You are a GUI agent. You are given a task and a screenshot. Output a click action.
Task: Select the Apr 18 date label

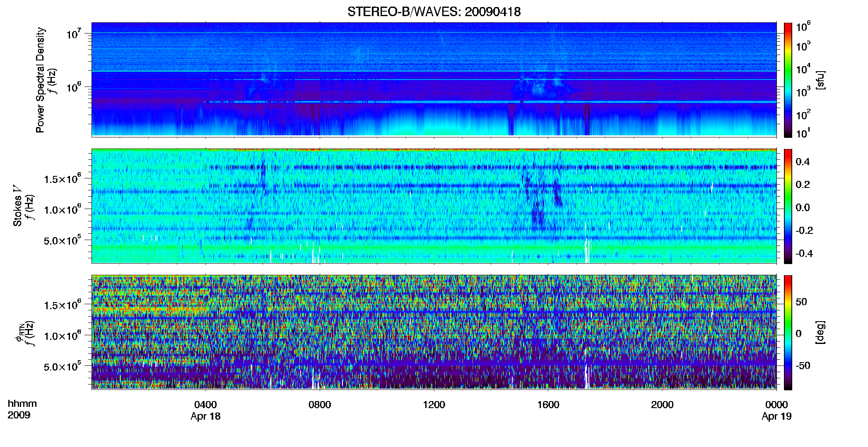tap(205, 416)
